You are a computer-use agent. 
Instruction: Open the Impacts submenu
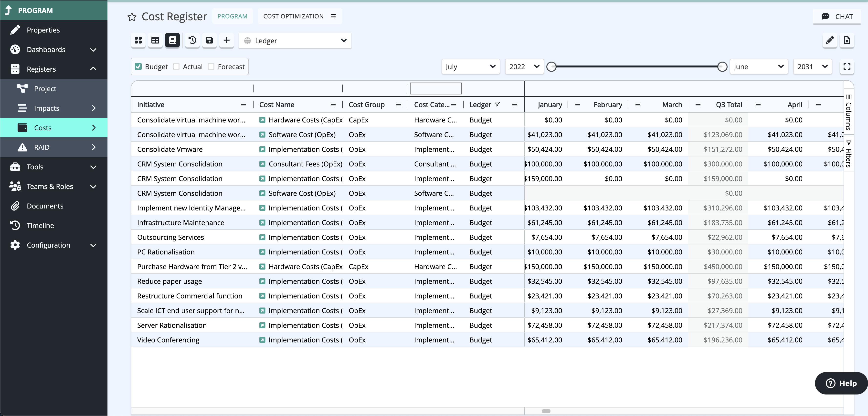tap(54, 108)
